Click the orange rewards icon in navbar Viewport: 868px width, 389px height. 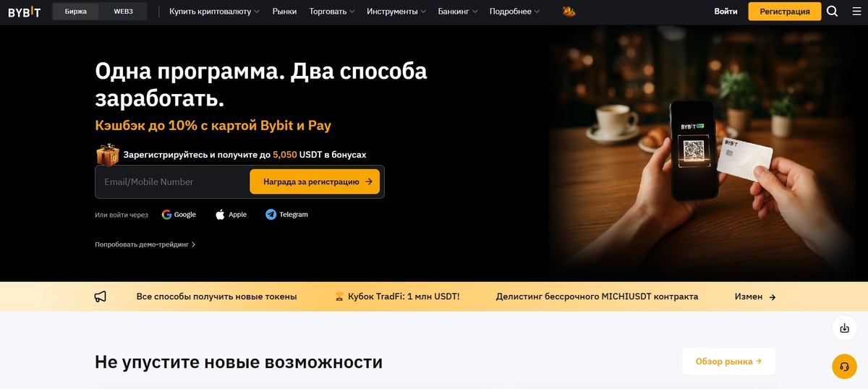(x=569, y=12)
